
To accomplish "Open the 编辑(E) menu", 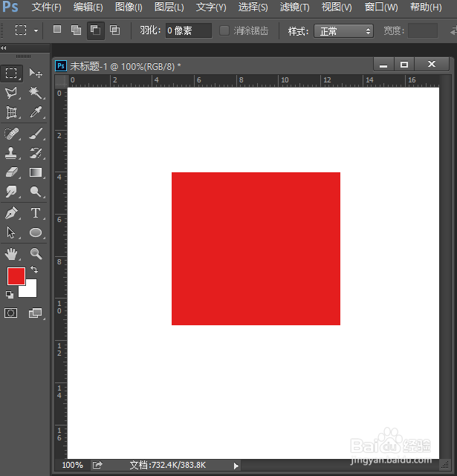I will coord(88,7).
